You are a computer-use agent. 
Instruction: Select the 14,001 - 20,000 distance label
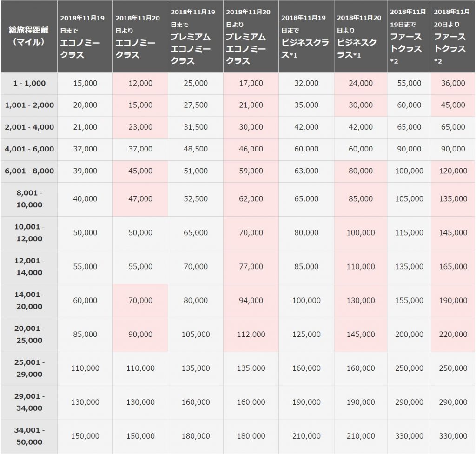tap(29, 301)
